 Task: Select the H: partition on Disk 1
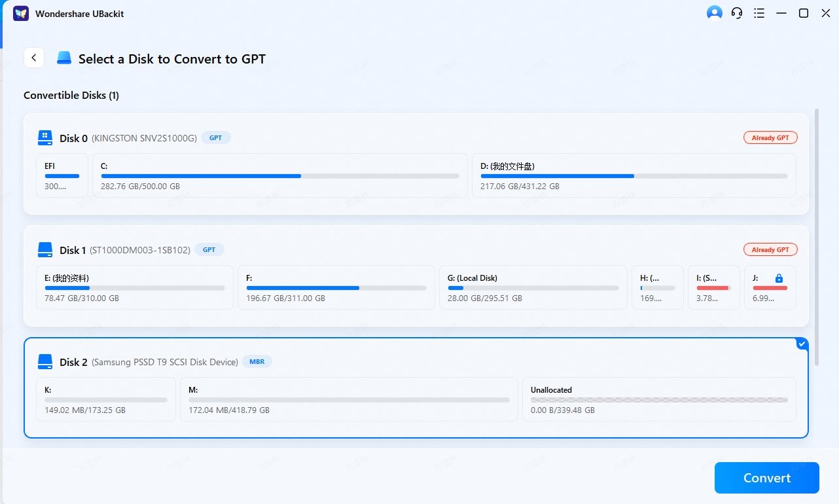[x=658, y=287]
